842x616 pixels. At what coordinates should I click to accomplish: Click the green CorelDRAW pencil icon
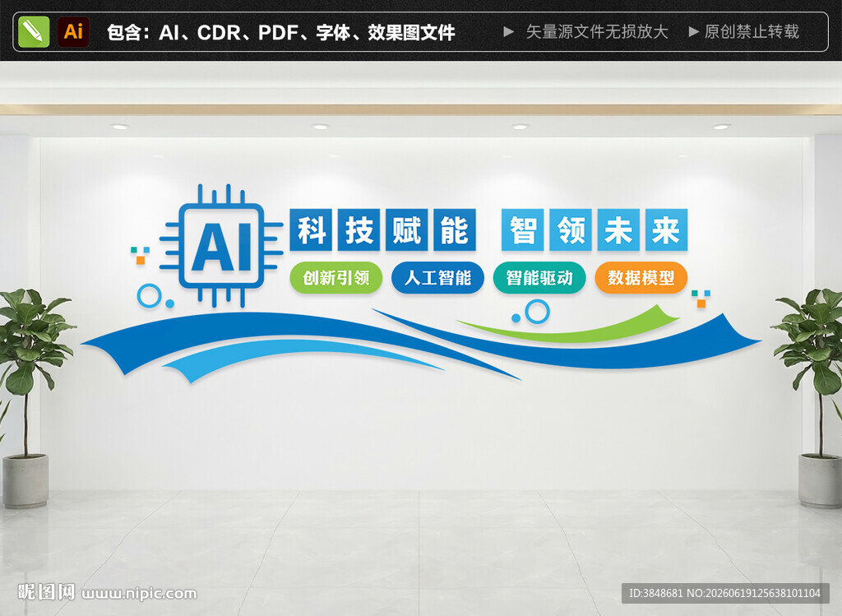tap(33, 32)
